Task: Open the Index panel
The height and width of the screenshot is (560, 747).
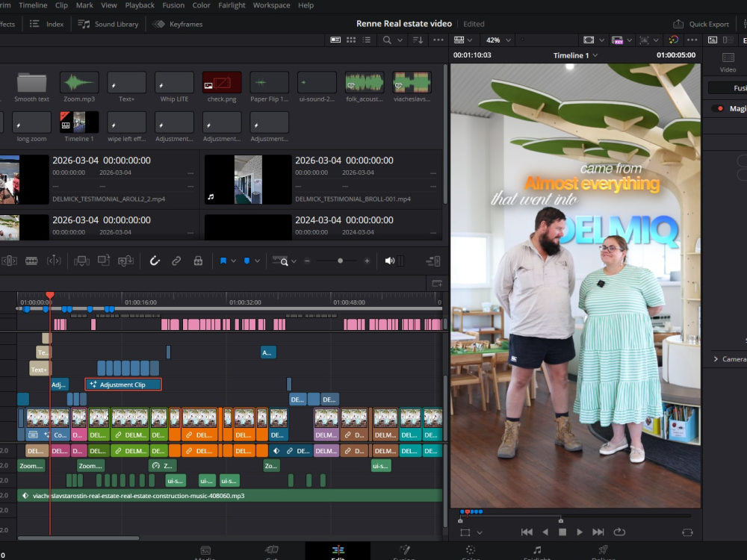Action: pyautogui.click(x=46, y=24)
